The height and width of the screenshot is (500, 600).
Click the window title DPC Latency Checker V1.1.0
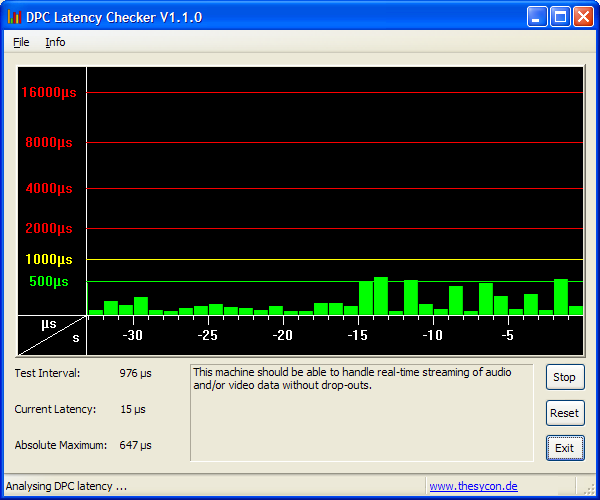(114, 17)
